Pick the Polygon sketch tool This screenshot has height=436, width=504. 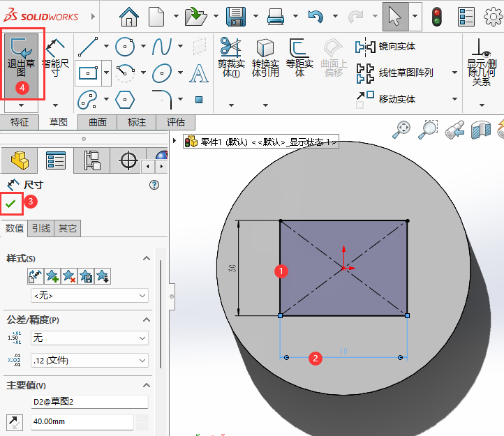[x=125, y=98]
